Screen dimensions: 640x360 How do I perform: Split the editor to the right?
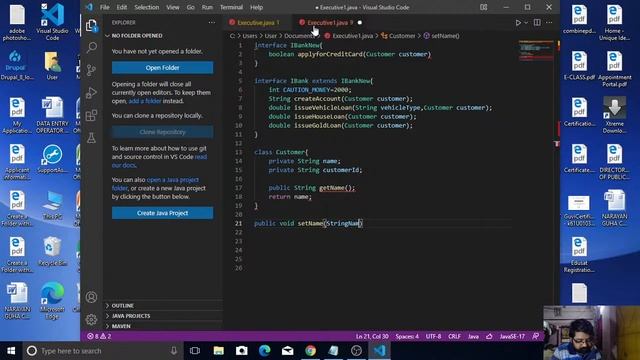point(537,23)
